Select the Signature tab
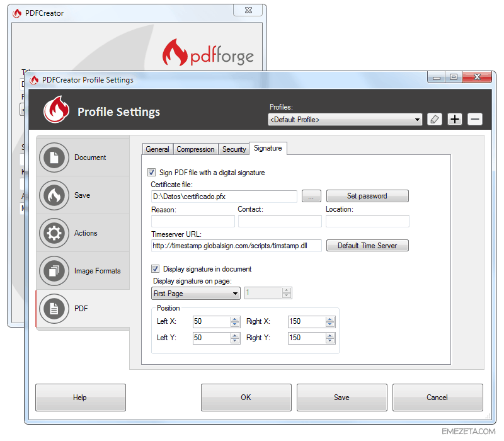Screen dimensions: 504x441 click(268, 148)
